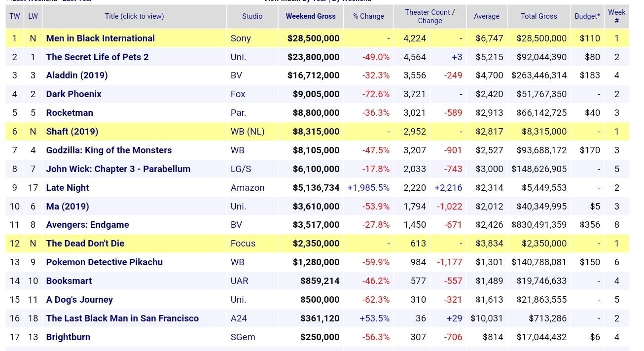This screenshot has height=351, width=644.
Task: Open Dark Phoenix movie page
Action: point(74,94)
